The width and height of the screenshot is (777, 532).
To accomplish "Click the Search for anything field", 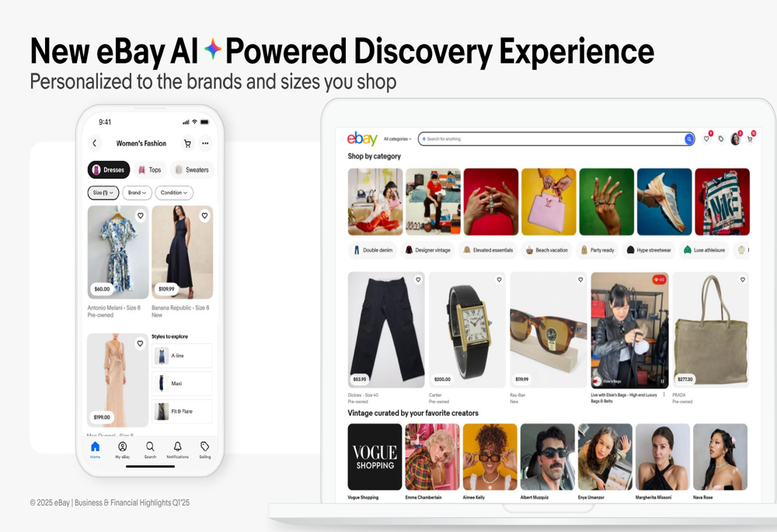I will tap(551, 139).
